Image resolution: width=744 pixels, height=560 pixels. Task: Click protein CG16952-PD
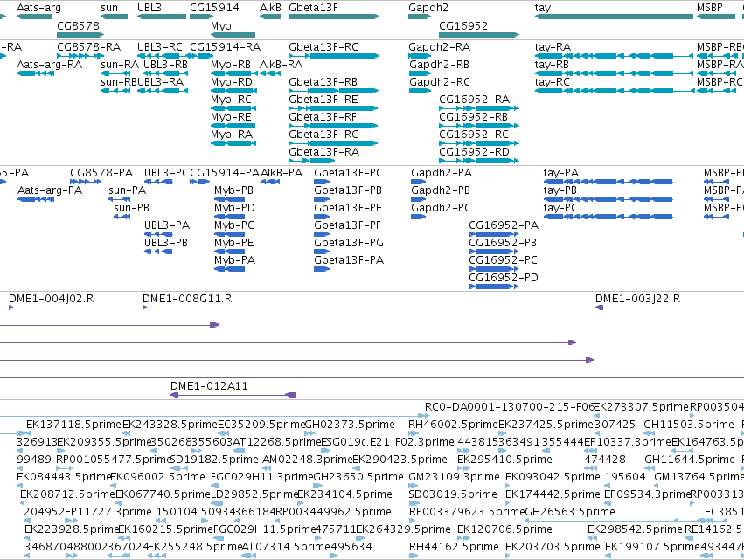click(x=504, y=279)
